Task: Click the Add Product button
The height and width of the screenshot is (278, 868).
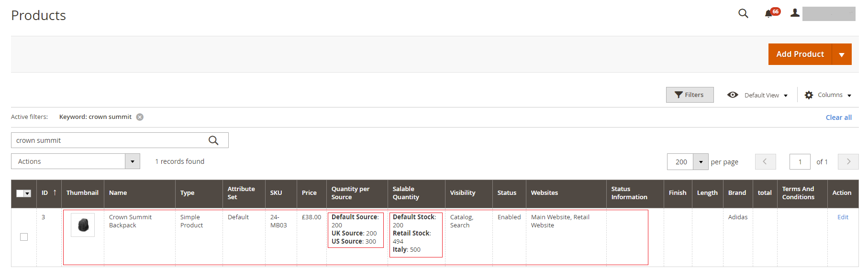Action: coord(800,54)
